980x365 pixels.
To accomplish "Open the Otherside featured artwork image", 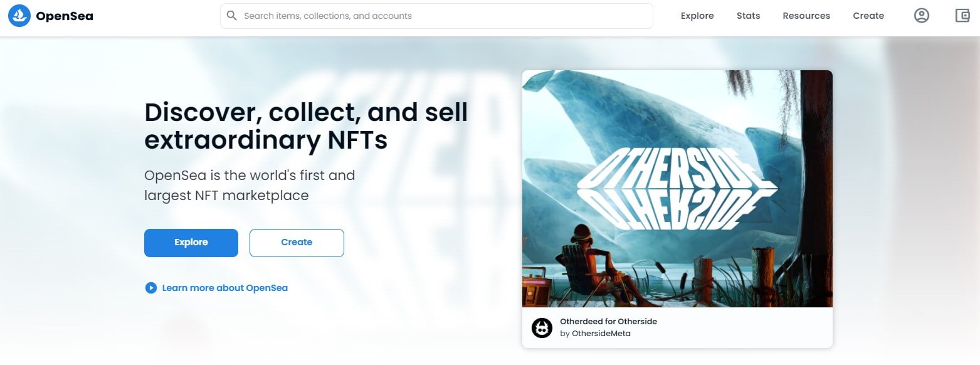I will coord(677,188).
